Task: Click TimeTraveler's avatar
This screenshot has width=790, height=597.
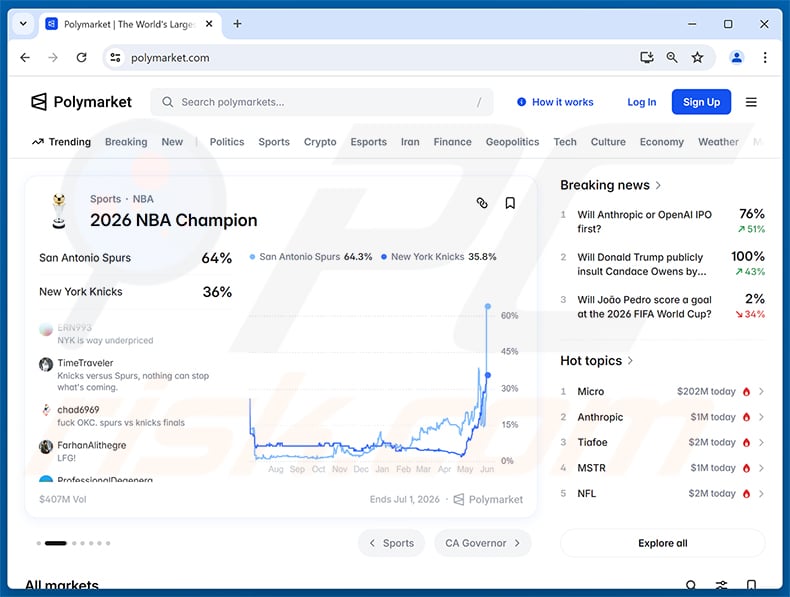Action: pyautogui.click(x=46, y=364)
